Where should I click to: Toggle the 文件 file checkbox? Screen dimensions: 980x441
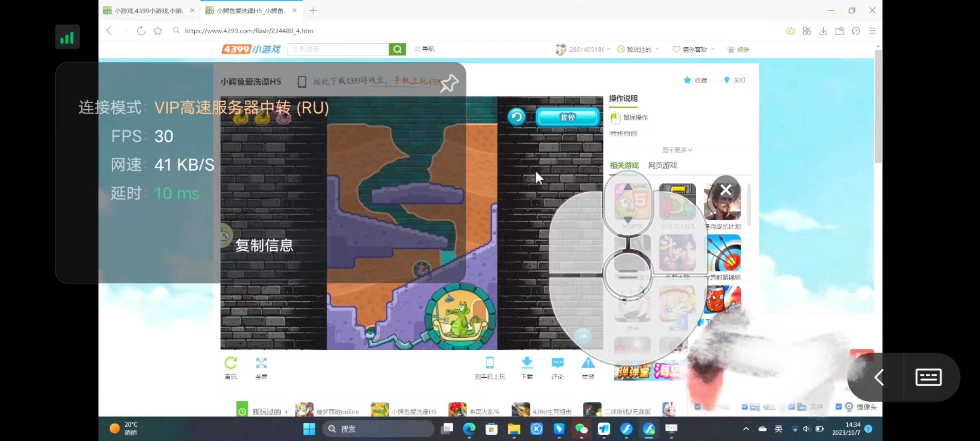791,407
